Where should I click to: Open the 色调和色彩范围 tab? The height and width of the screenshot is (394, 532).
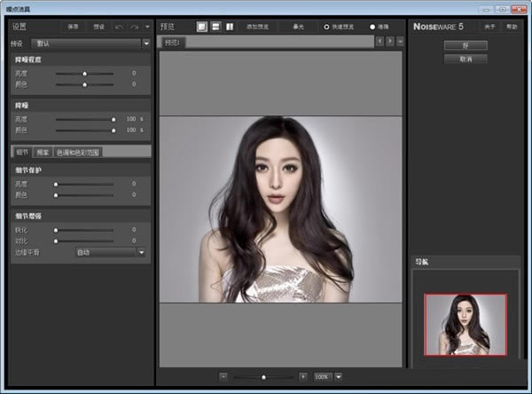[78, 152]
